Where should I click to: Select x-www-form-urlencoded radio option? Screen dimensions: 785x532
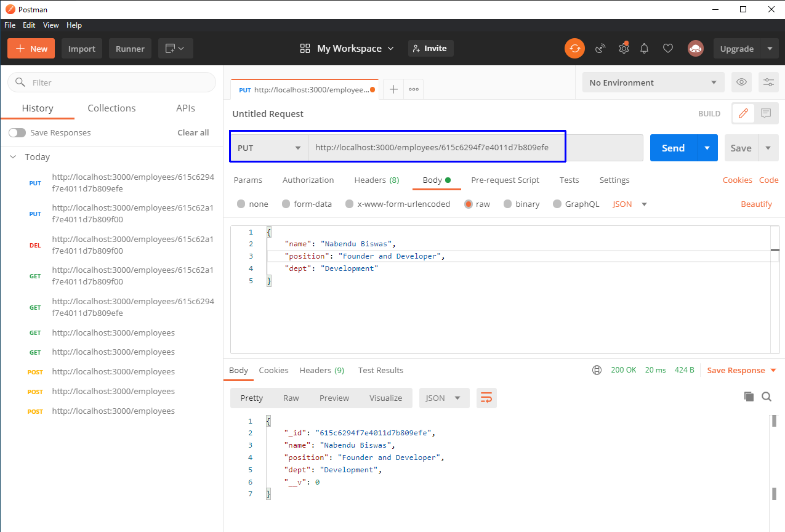pyautogui.click(x=350, y=204)
